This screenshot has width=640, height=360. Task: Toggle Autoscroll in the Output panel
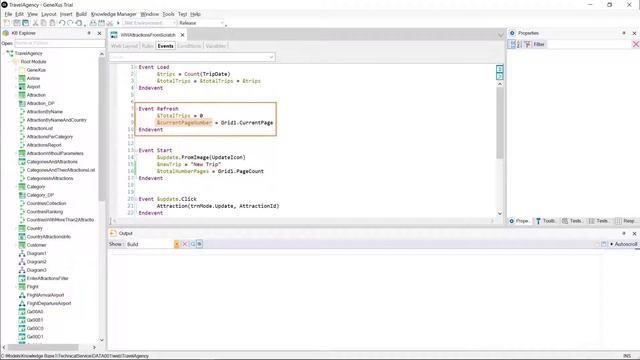point(624,244)
